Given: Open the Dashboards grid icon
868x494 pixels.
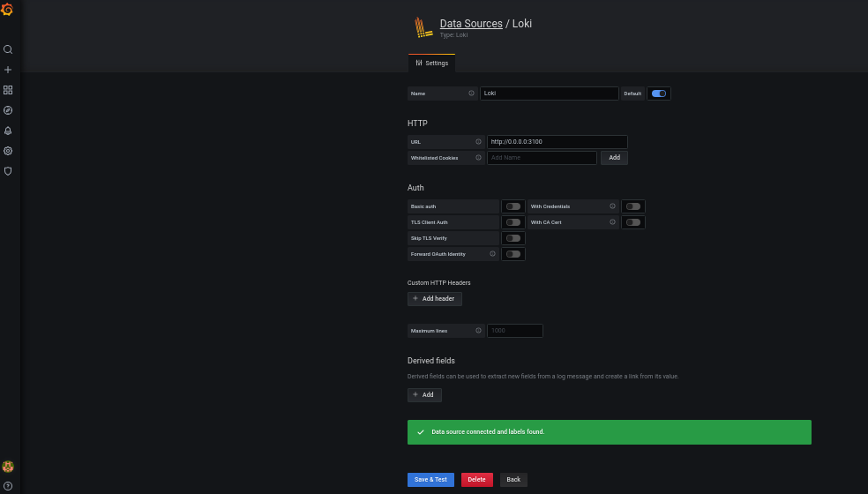Looking at the screenshot, I should point(8,90).
